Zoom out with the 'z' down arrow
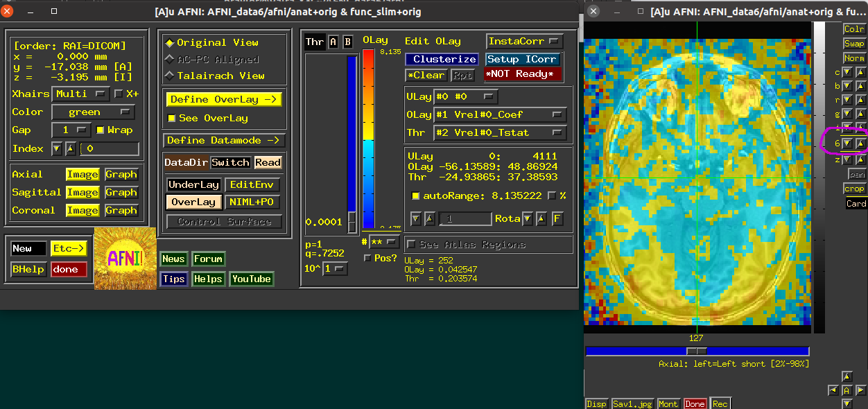 point(847,159)
